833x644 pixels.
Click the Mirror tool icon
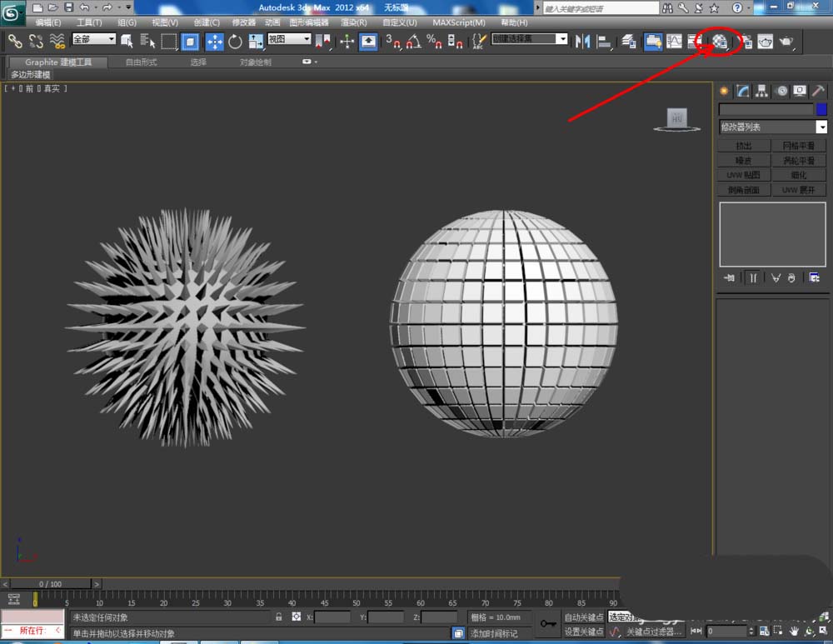tap(583, 41)
